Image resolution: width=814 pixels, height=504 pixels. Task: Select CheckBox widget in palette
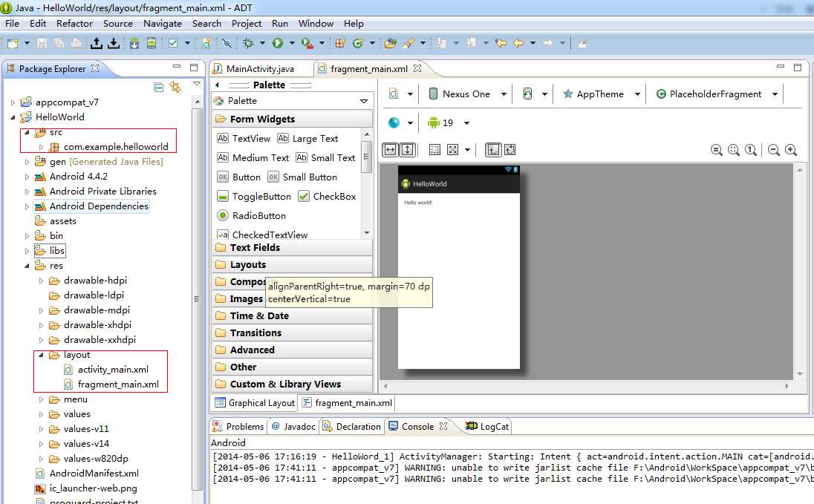pos(327,196)
